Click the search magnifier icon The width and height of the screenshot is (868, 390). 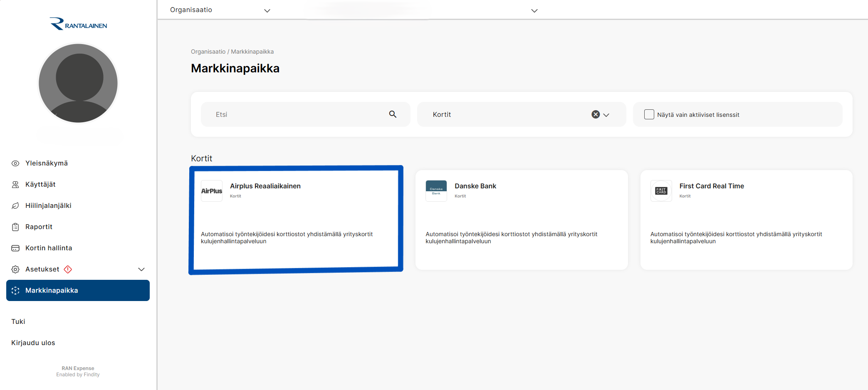[x=393, y=114]
